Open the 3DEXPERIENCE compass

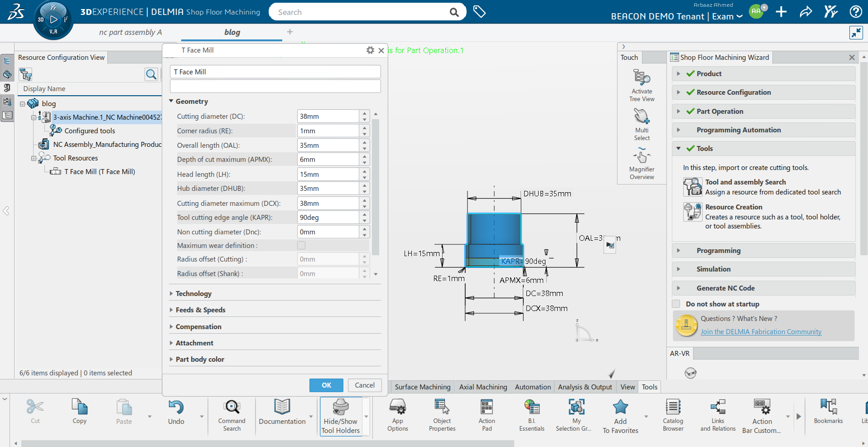(53, 19)
